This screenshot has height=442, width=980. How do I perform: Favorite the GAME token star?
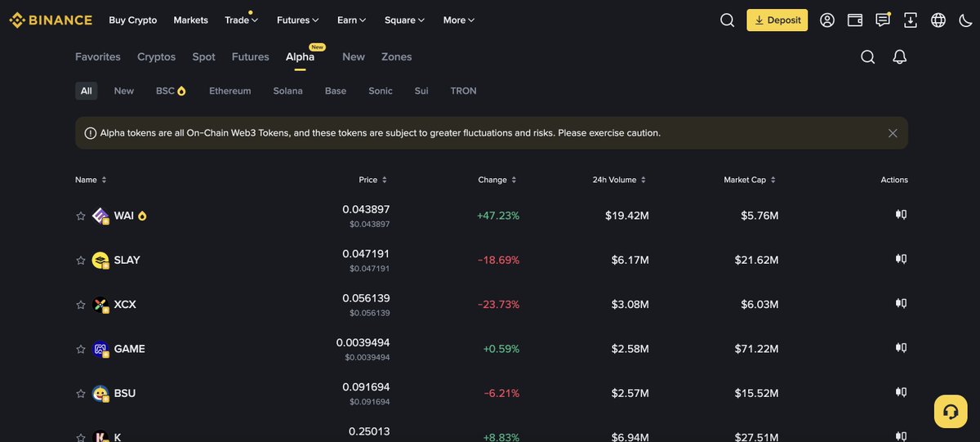click(81, 349)
